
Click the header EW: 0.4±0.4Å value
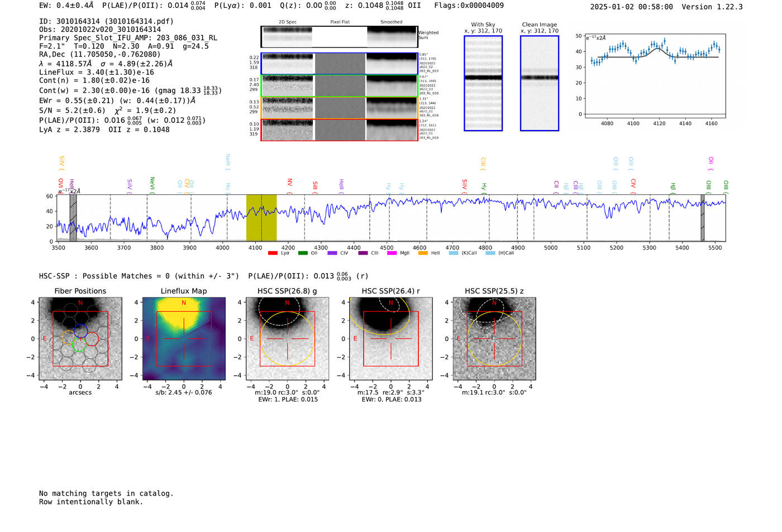(x=66, y=6)
